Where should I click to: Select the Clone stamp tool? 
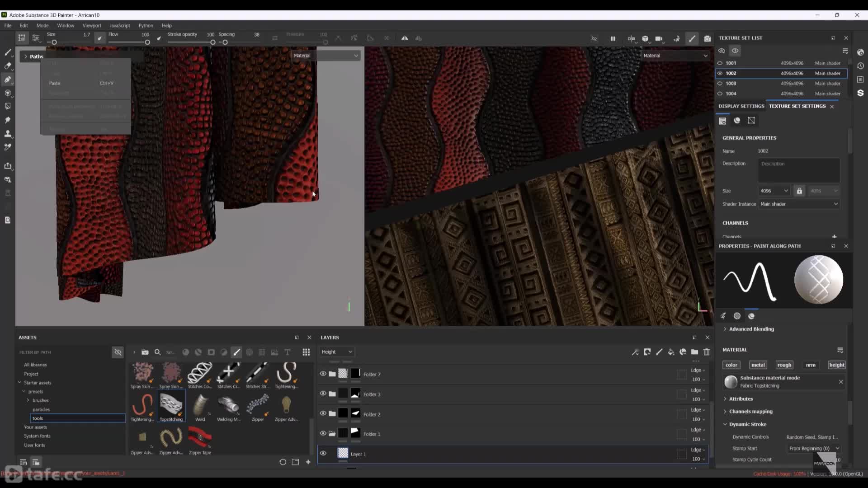click(8, 134)
